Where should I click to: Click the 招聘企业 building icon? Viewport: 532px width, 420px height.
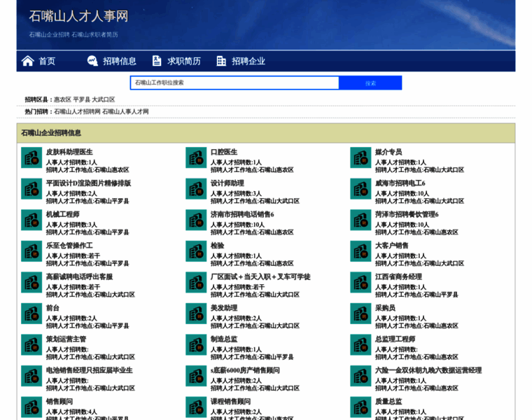(x=221, y=61)
